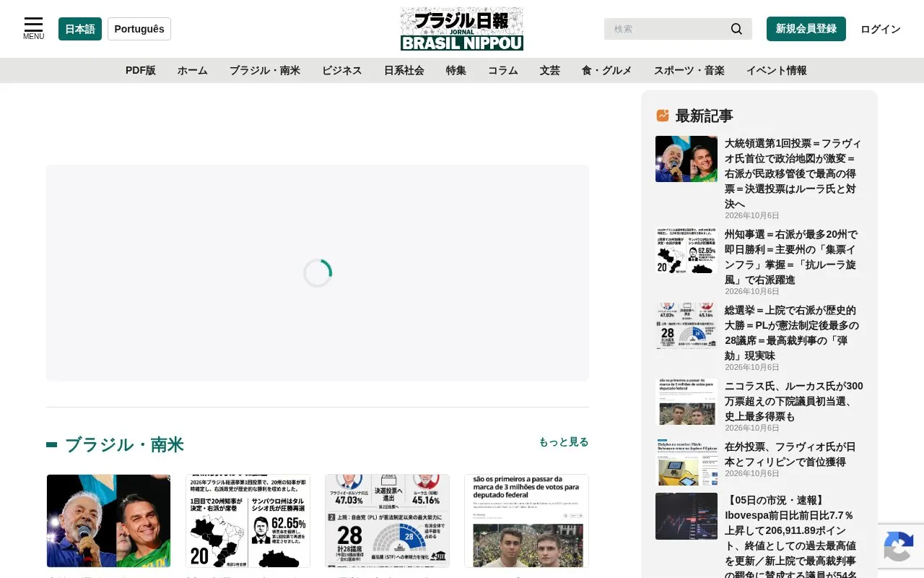Open ビジネス navigation item

coord(342,70)
